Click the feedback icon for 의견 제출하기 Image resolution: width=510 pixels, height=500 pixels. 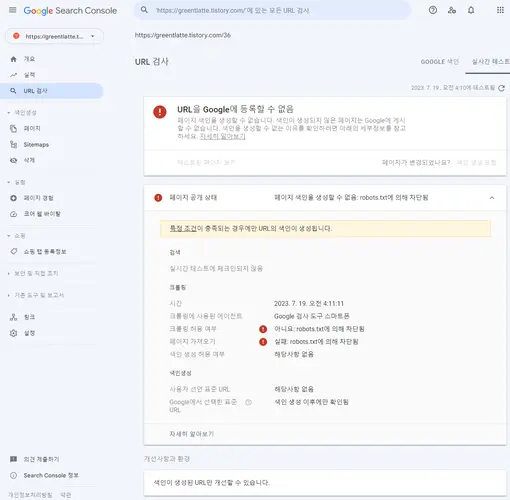(x=13, y=459)
